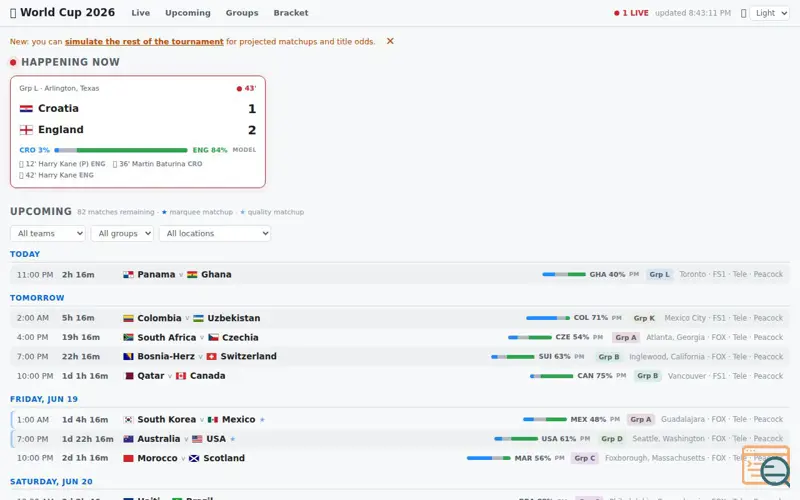Click the South Korea flag icon
The height and width of the screenshot is (500, 800).
pos(128,420)
